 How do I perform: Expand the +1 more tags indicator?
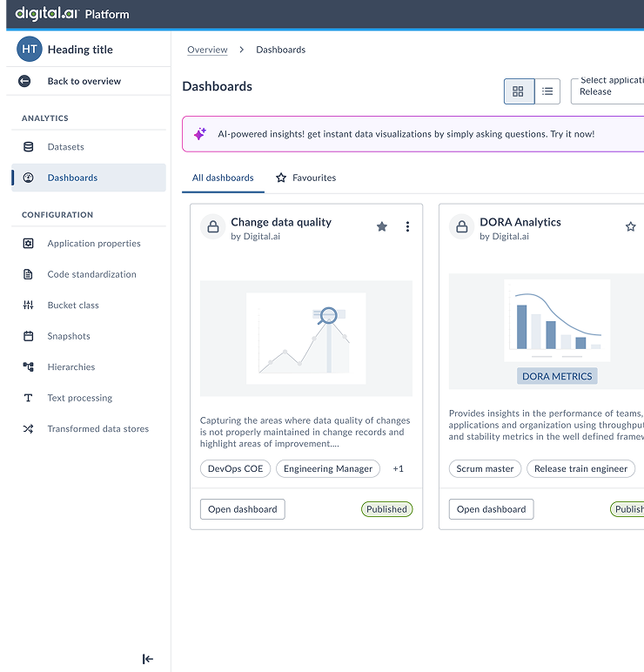click(398, 468)
